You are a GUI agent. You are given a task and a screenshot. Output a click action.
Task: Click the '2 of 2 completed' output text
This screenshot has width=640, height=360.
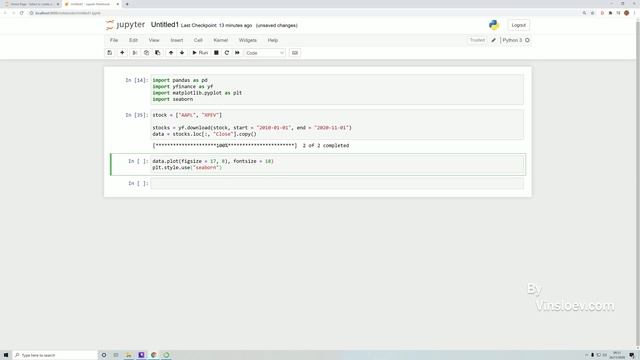tap(326, 145)
